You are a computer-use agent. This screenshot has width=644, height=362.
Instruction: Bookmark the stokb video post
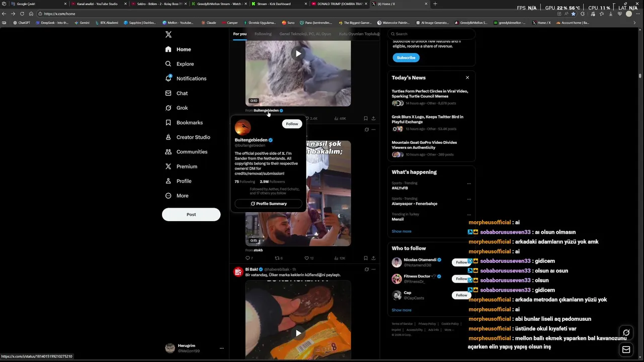click(x=366, y=258)
